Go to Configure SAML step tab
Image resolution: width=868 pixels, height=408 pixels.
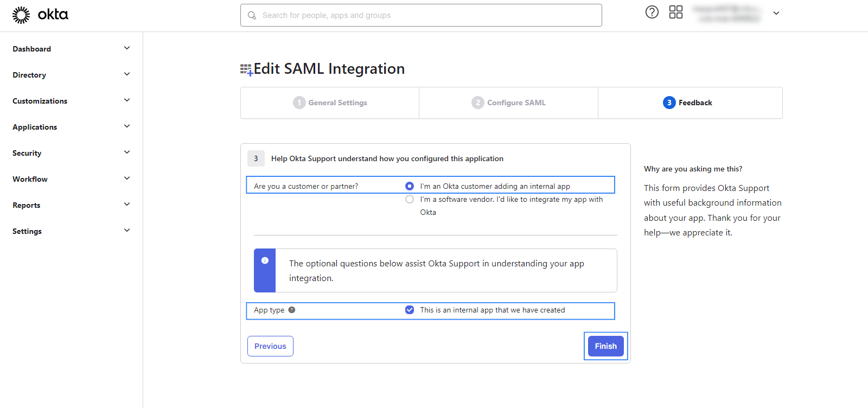[x=508, y=103]
